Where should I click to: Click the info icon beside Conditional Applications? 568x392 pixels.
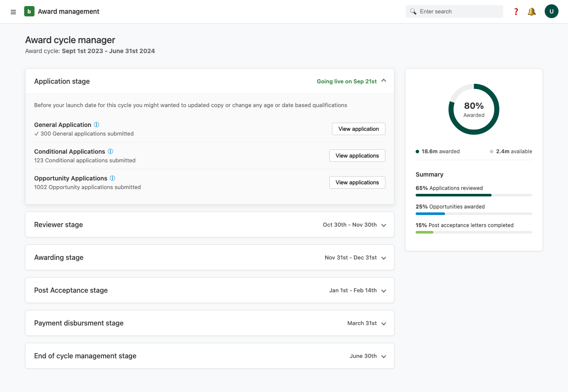(110, 152)
